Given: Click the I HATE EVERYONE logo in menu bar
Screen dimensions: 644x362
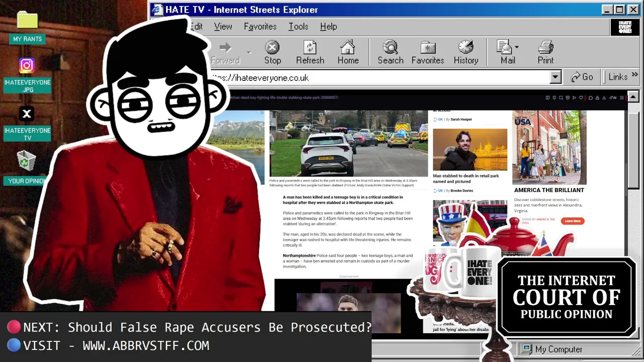Looking at the screenshot, I should 624,27.
